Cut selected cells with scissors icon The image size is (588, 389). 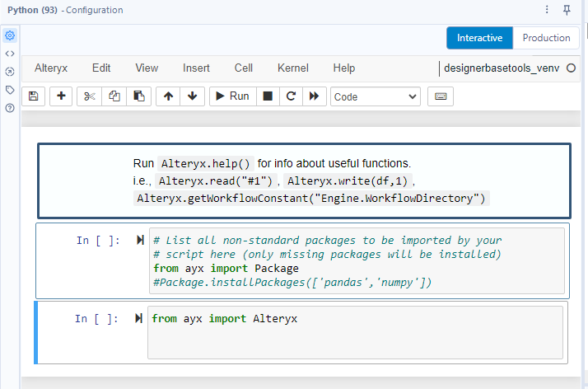(89, 96)
